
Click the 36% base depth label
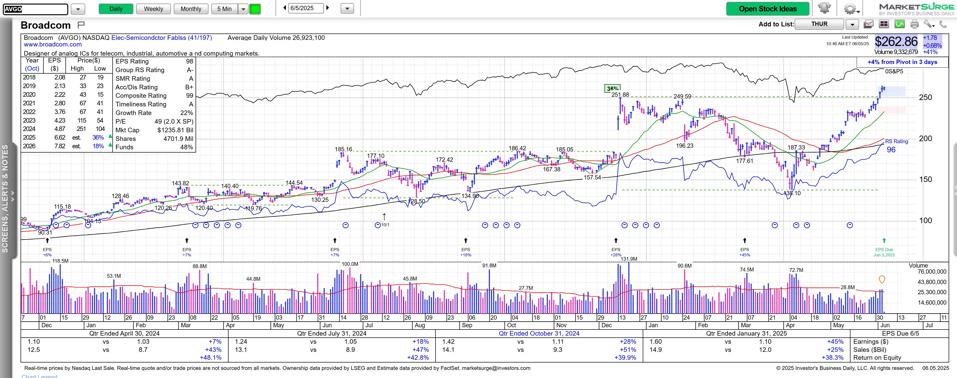click(612, 88)
